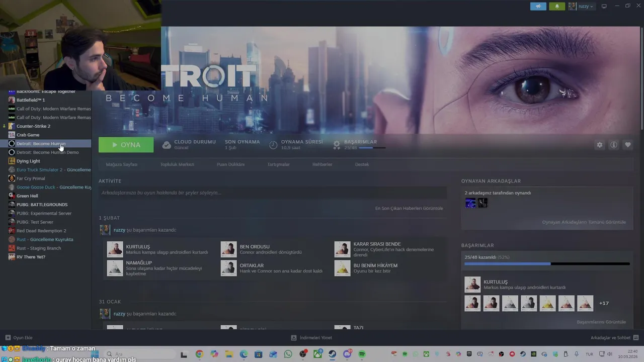Viewport: 644px width, 362px height.
Task: Click ruzzy username under 1 Şubat
Action: pyautogui.click(x=119, y=230)
